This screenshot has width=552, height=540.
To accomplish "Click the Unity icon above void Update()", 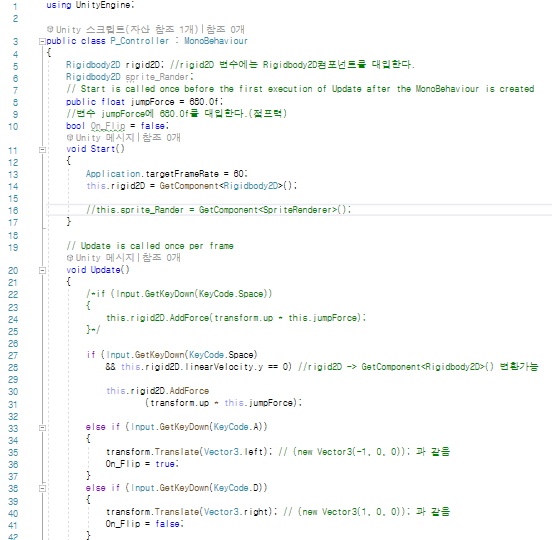I will [70, 258].
